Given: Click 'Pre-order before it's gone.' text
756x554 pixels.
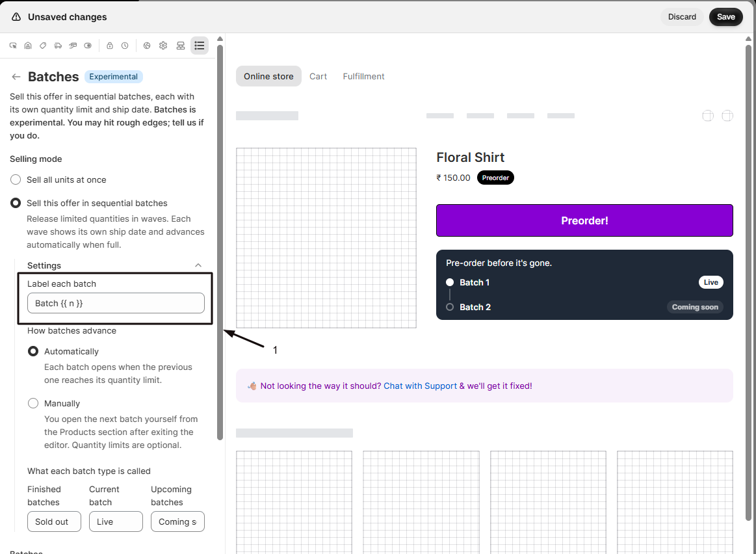Looking at the screenshot, I should pyautogui.click(x=499, y=263).
